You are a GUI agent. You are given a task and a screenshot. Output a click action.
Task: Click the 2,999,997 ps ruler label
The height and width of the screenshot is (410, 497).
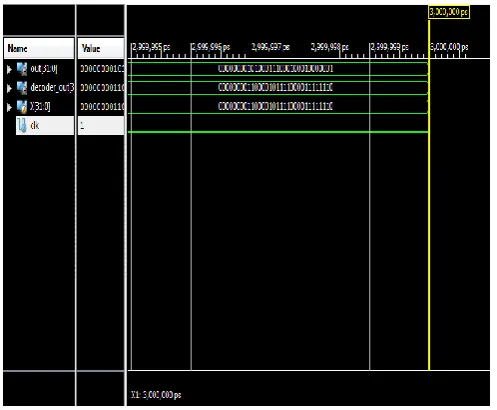pos(270,47)
